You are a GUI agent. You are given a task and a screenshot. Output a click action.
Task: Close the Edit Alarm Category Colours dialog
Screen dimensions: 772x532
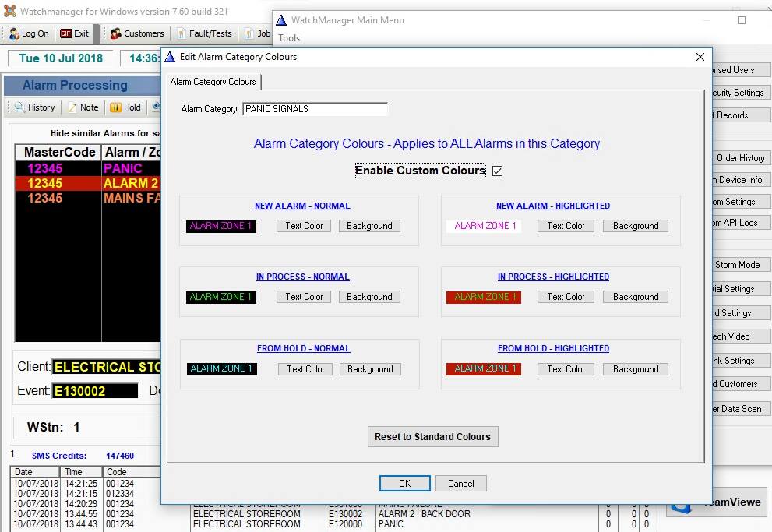700,57
